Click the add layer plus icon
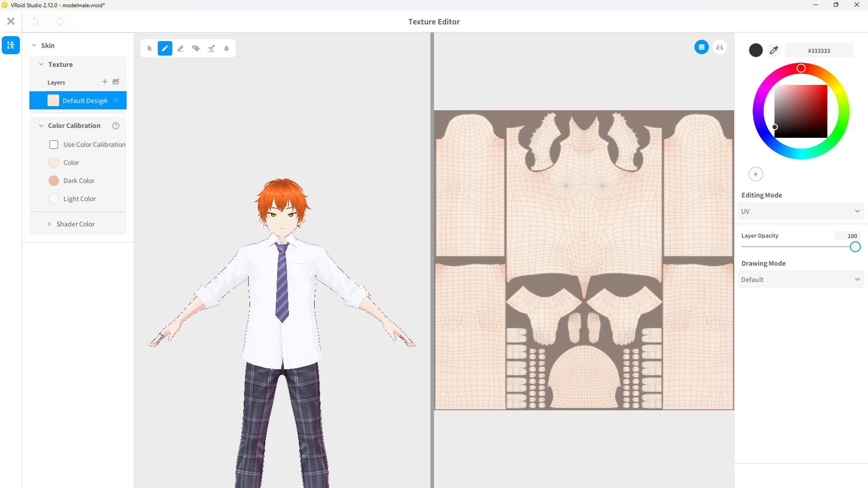This screenshot has height=488, width=868. point(105,82)
